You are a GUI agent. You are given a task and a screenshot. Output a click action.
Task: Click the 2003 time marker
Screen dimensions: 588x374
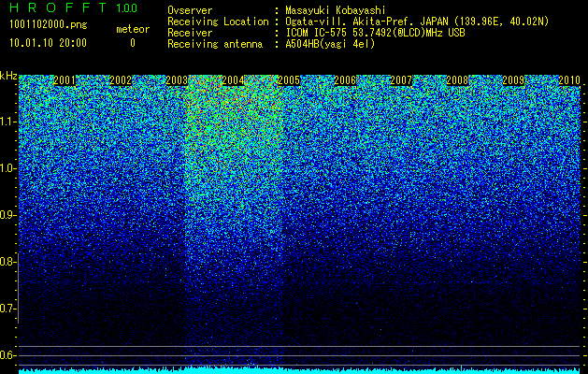pos(177,80)
